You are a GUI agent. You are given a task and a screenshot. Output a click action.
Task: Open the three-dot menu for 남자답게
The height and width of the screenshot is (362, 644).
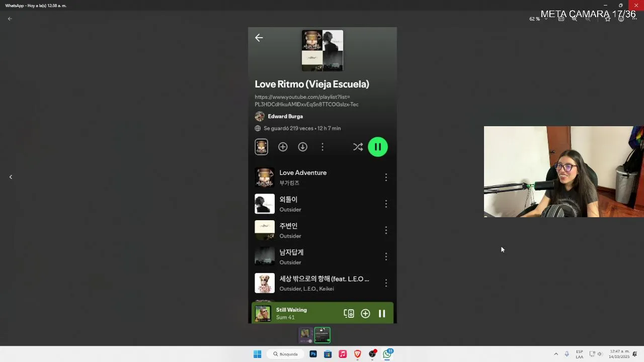386,256
